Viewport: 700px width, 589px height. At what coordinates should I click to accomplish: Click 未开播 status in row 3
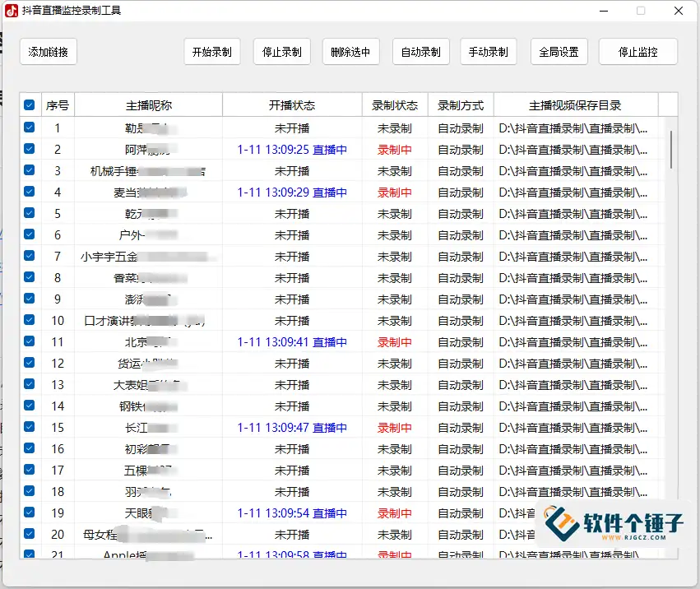click(x=292, y=171)
